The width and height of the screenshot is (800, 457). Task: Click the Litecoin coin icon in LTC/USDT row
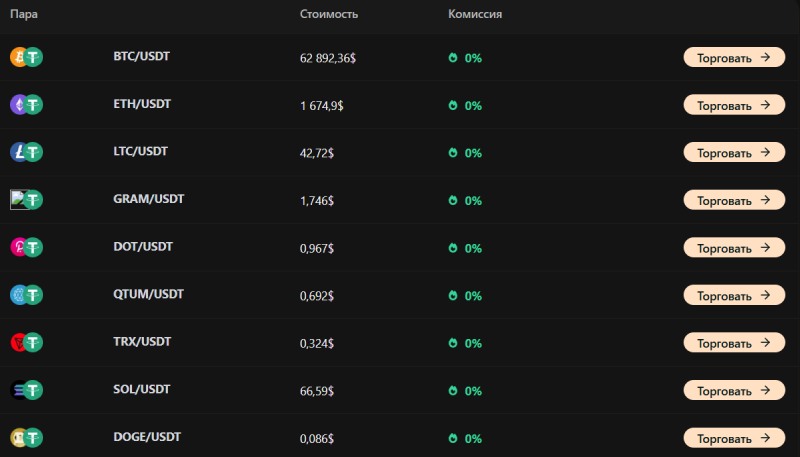[x=17, y=152]
